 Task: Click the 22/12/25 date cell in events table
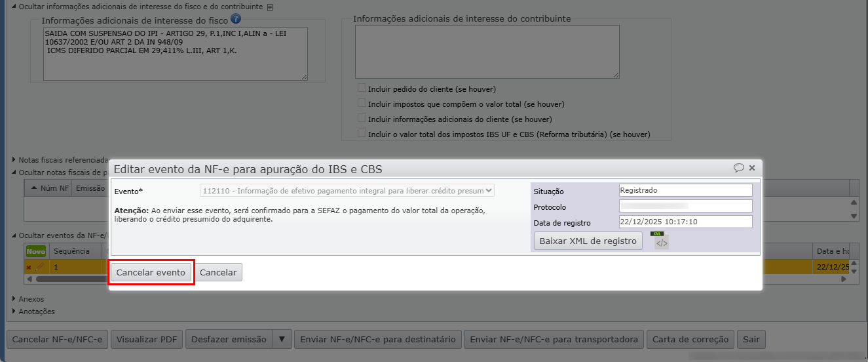(832, 267)
